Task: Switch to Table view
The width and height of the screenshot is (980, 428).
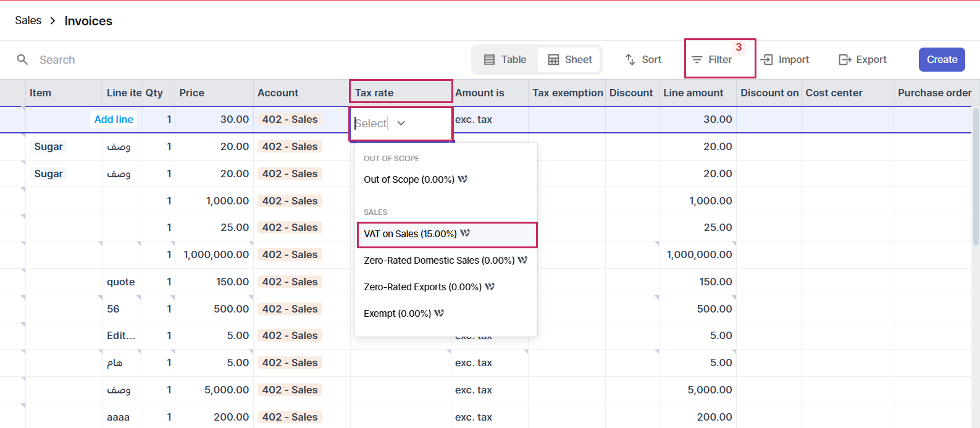Action: point(505,59)
